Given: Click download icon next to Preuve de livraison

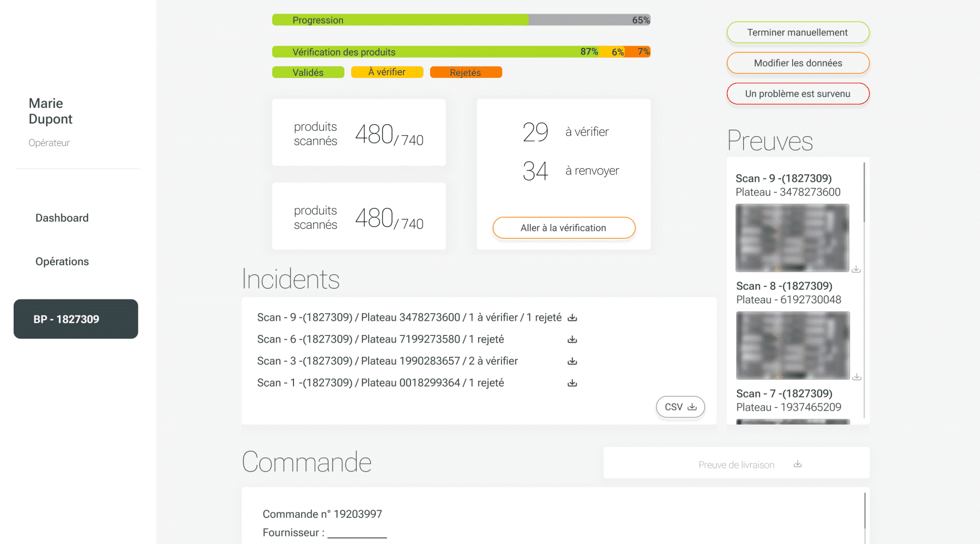Looking at the screenshot, I should [798, 464].
